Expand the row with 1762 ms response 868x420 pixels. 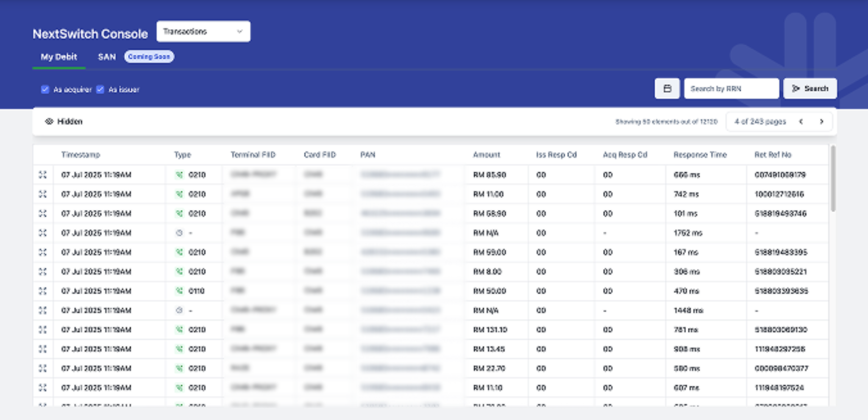pos(43,233)
